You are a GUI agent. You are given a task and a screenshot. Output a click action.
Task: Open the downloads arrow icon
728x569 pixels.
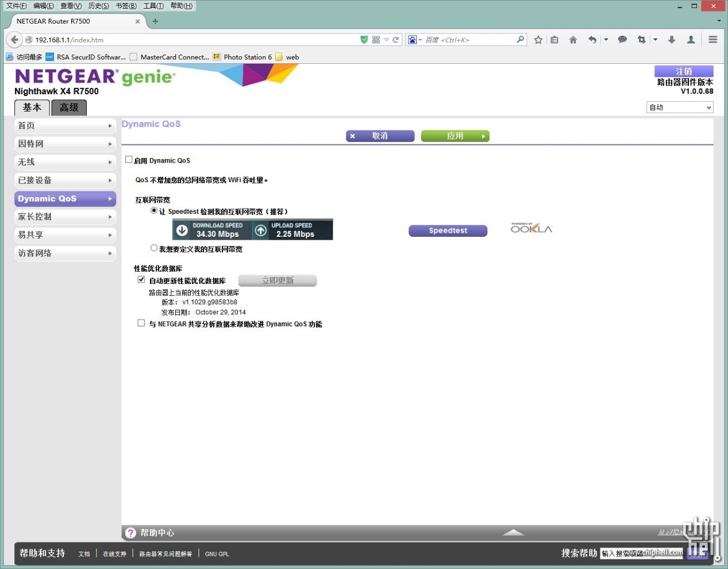coord(672,40)
